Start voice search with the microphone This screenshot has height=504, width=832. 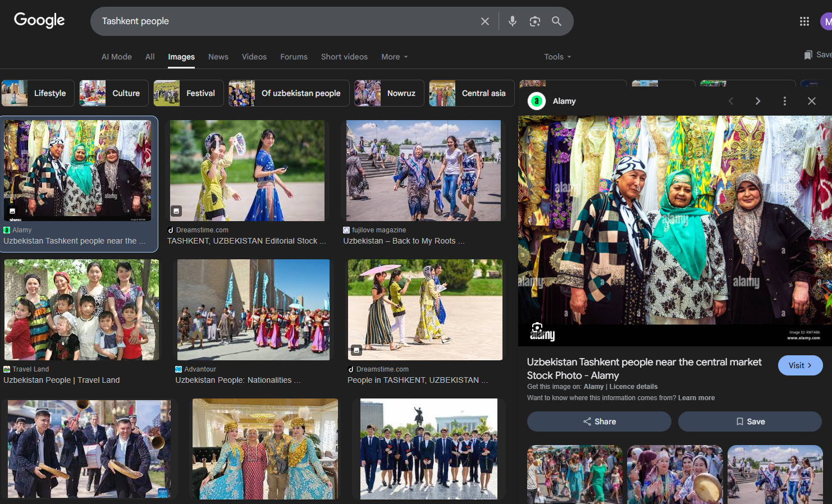click(x=513, y=21)
